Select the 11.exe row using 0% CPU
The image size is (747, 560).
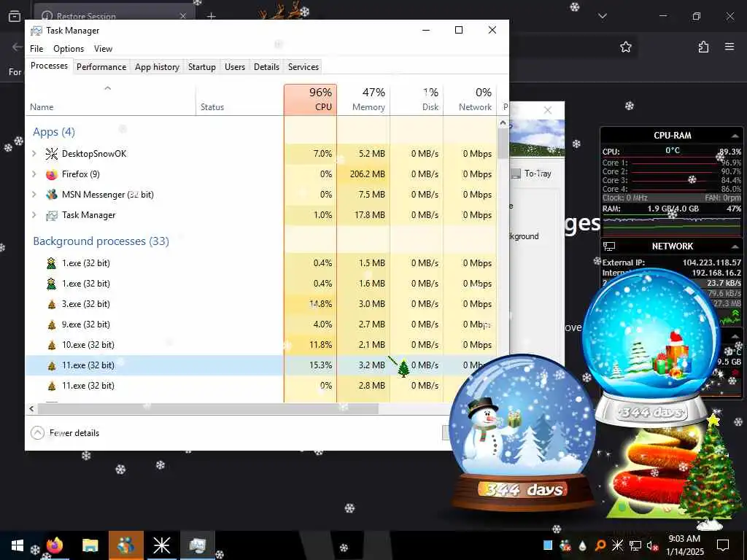pos(260,386)
